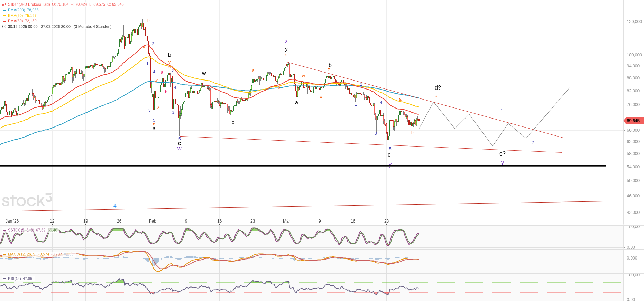
Task: Click the RSI(14) color marker
Action: 4,279
